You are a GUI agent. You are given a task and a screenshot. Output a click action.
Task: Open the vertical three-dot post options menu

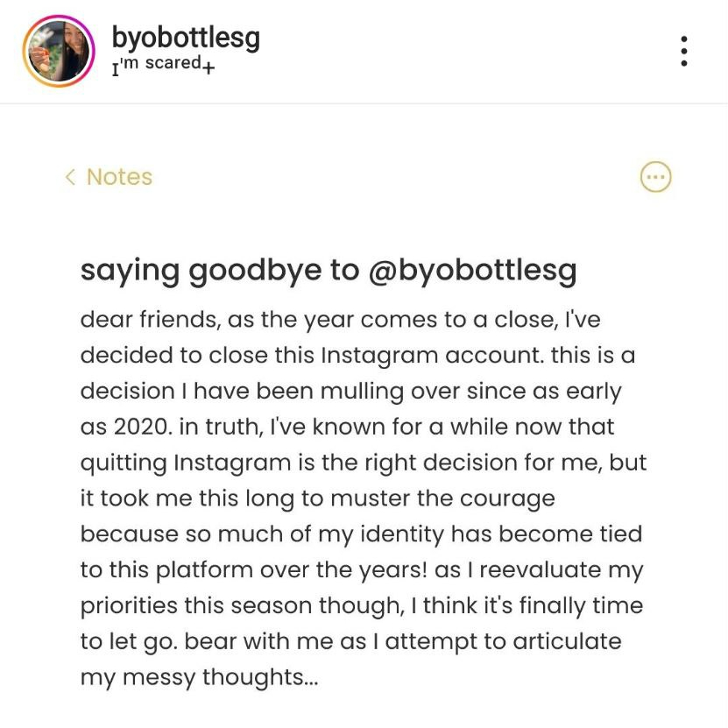pyautogui.click(x=683, y=51)
